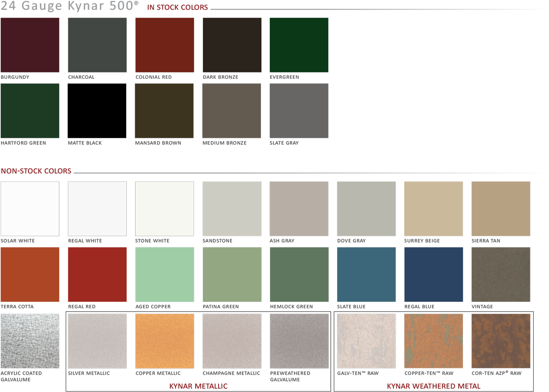Viewport: 549px width, 392px height.
Task: Select the Cor-Ten AZP Raw swatch
Action: (501, 341)
